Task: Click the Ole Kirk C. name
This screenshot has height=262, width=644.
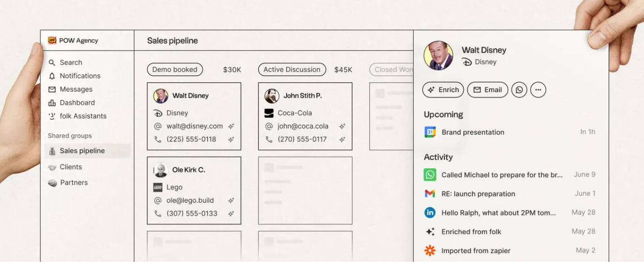Action: click(x=189, y=170)
